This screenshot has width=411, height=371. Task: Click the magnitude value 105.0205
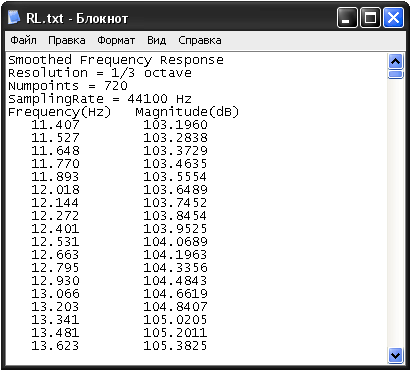click(x=175, y=320)
